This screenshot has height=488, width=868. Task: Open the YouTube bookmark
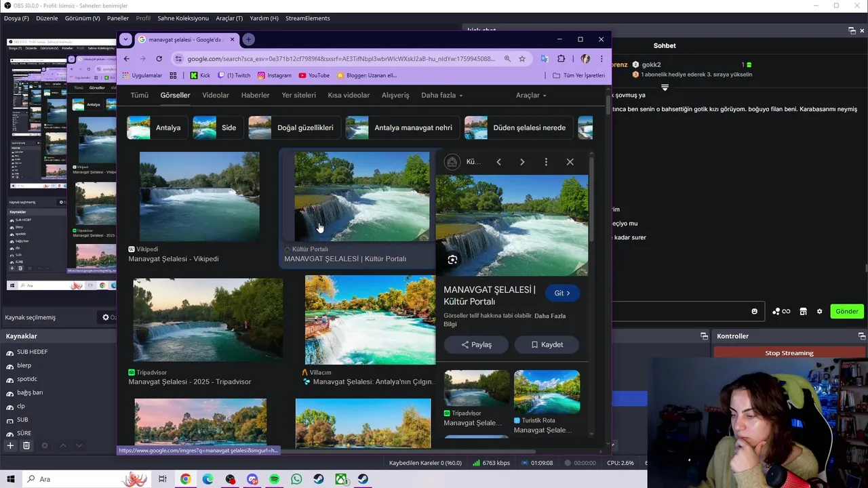[x=314, y=75]
